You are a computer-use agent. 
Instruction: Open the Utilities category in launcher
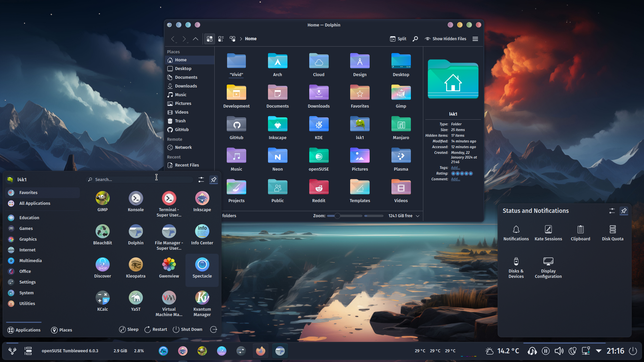pyautogui.click(x=43, y=304)
